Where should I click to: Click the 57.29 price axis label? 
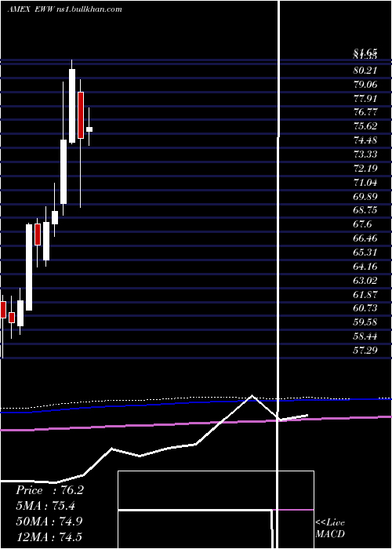tap(365, 350)
